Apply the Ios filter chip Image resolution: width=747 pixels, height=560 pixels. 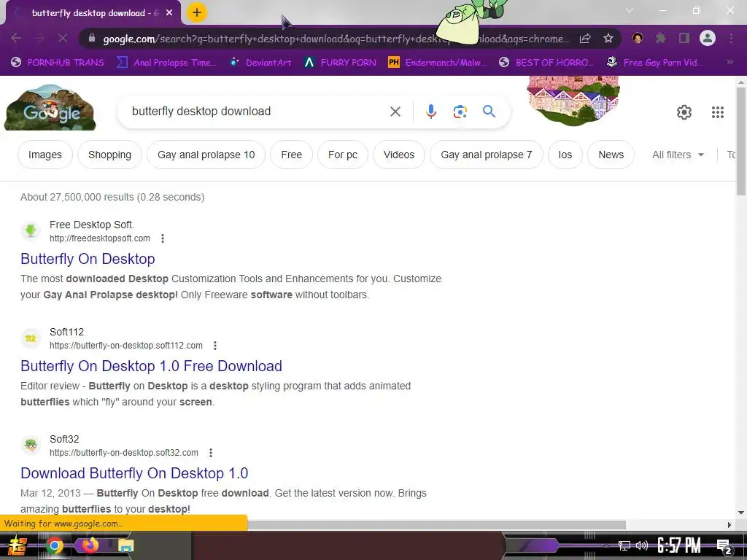click(565, 155)
